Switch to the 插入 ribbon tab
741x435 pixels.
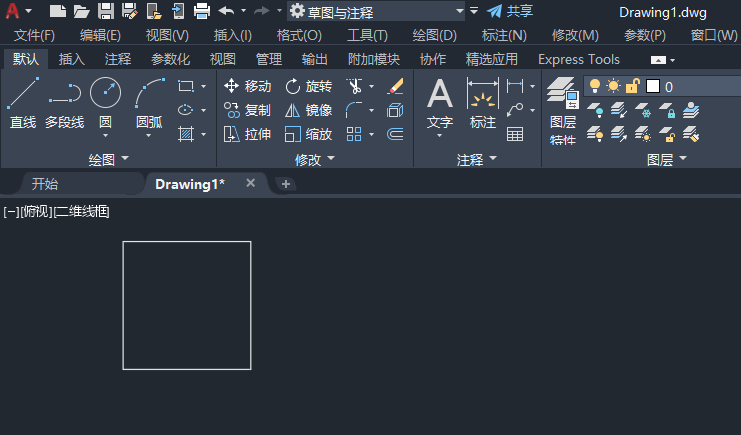(71, 59)
